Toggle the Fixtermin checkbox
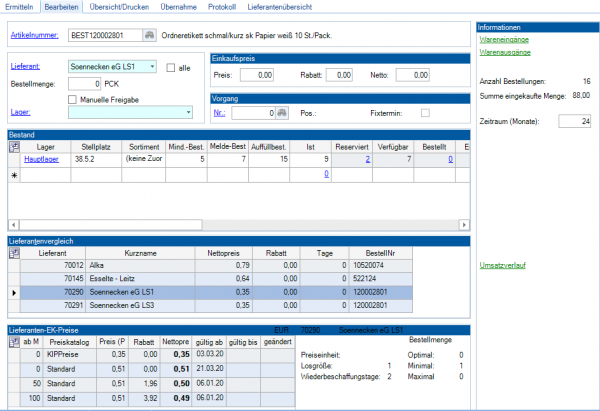 click(x=425, y=113)
